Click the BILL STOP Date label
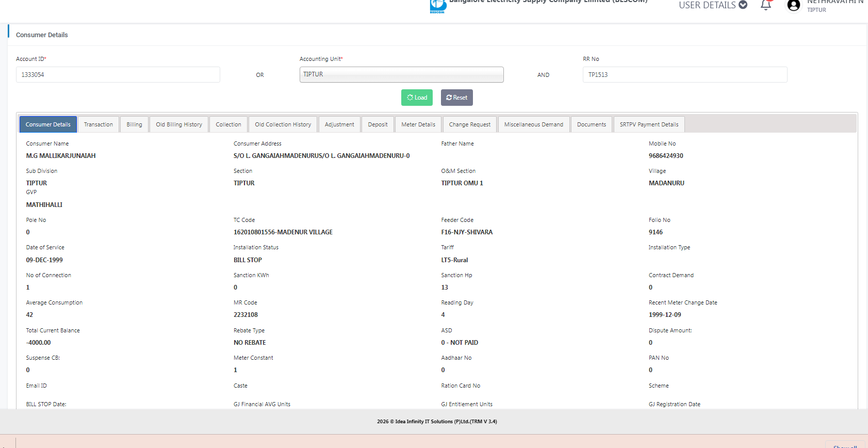The height and width of the screenshot is (448, 868). [46, 405]
